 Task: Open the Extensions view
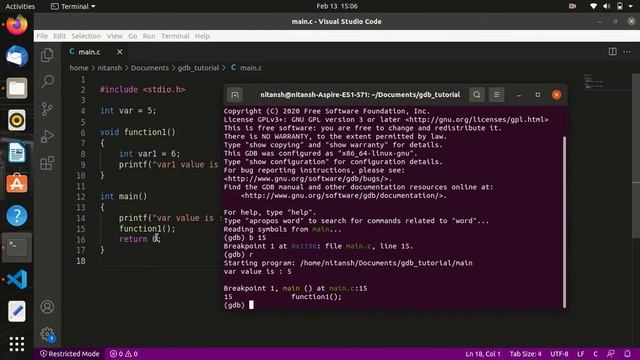[x=47, y=163]
